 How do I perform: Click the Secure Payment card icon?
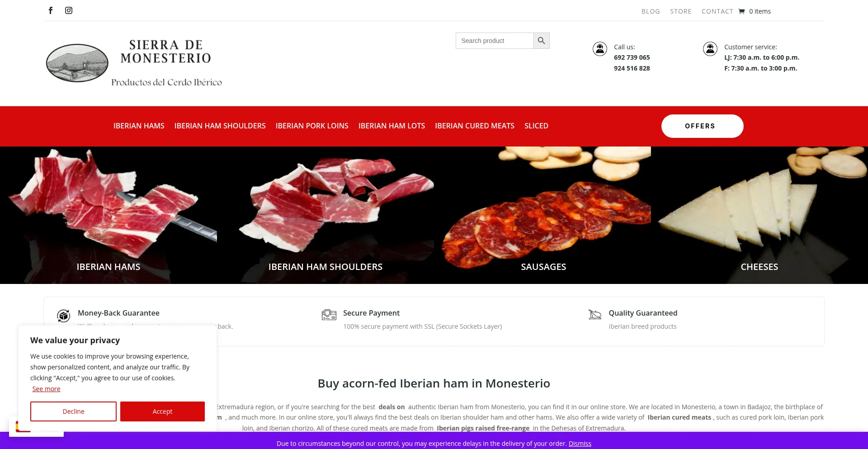click(329, 315)
